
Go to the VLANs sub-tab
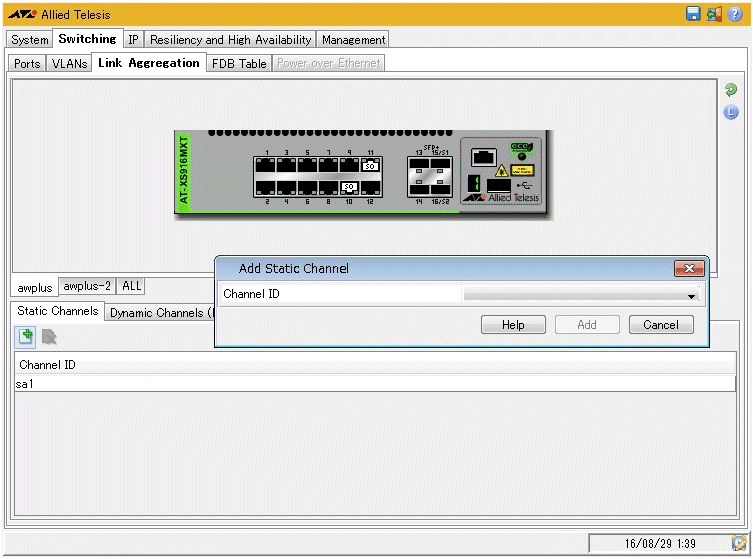pyautogui.click(x=69, y=63)
